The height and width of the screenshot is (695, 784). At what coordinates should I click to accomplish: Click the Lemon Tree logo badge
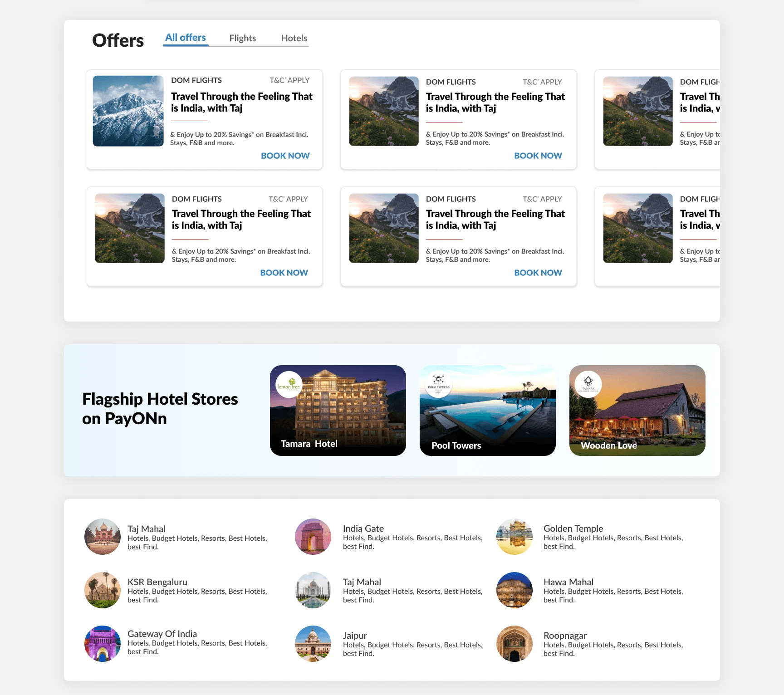click(289, 385)
